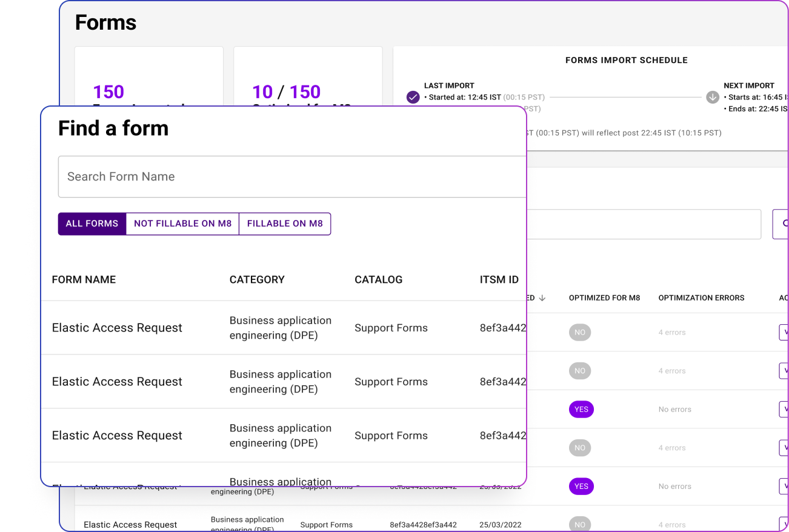Click the Last Import checkmark icon
The width and height of the screenshot is (789, 532).
413,97
